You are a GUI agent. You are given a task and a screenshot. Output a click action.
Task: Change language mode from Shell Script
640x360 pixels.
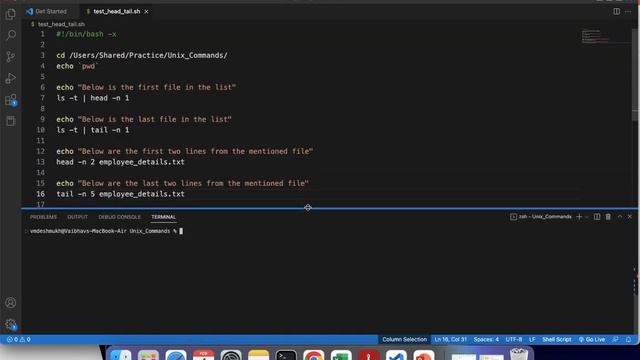click(557, 340)
